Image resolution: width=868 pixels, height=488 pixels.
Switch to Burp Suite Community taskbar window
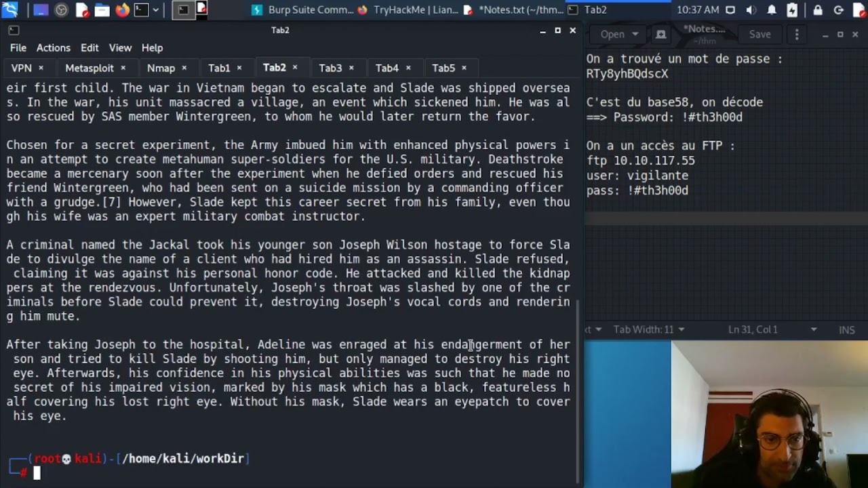[x=302, y=10]
